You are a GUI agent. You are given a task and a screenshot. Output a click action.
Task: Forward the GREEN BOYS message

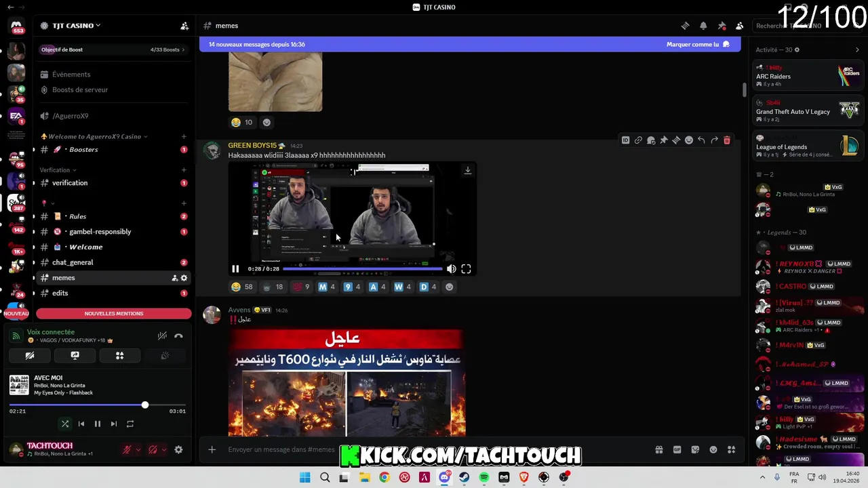click(714, 140)
